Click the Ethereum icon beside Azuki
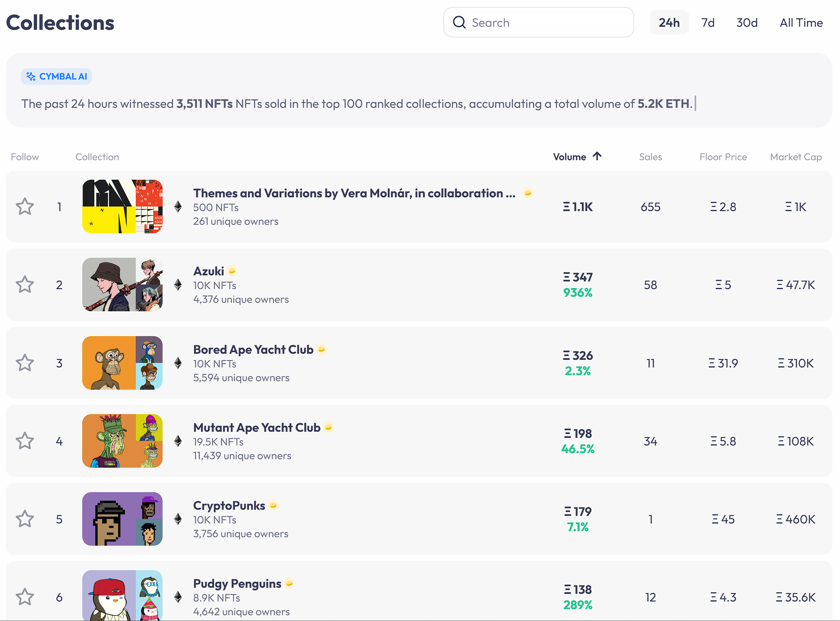The image size is (840, 621). pos(178,284)
